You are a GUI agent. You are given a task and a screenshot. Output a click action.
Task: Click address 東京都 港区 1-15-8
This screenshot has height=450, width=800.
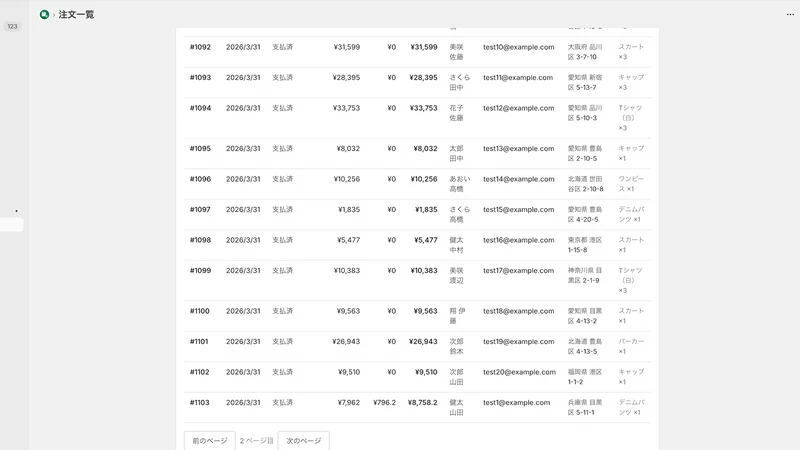[x=585, y=245]
